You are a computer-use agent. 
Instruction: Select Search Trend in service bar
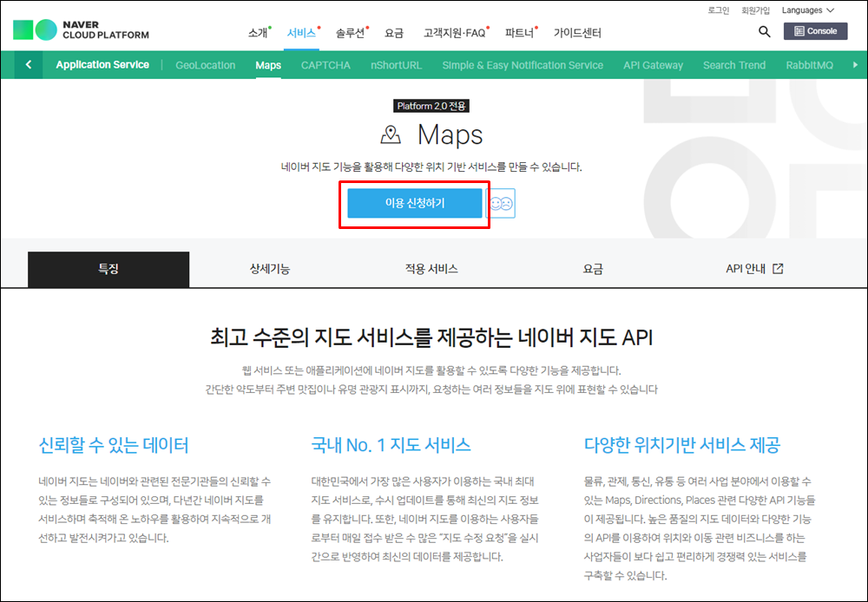[734, 65]
